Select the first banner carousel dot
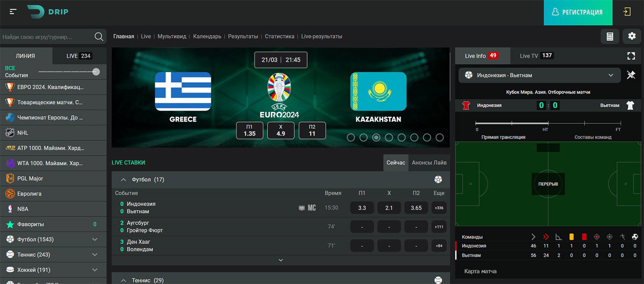The image size is (644, 284). pyautogui.click(x=350, y=137)
